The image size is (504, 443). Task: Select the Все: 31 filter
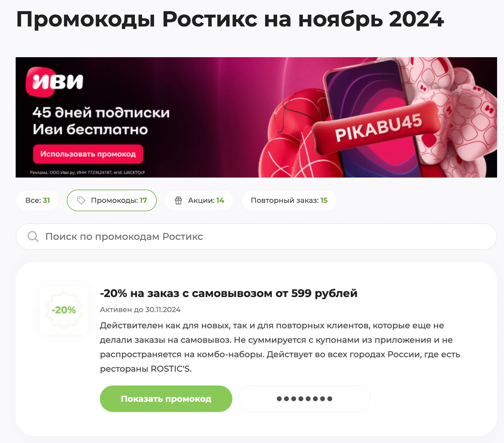38,200
